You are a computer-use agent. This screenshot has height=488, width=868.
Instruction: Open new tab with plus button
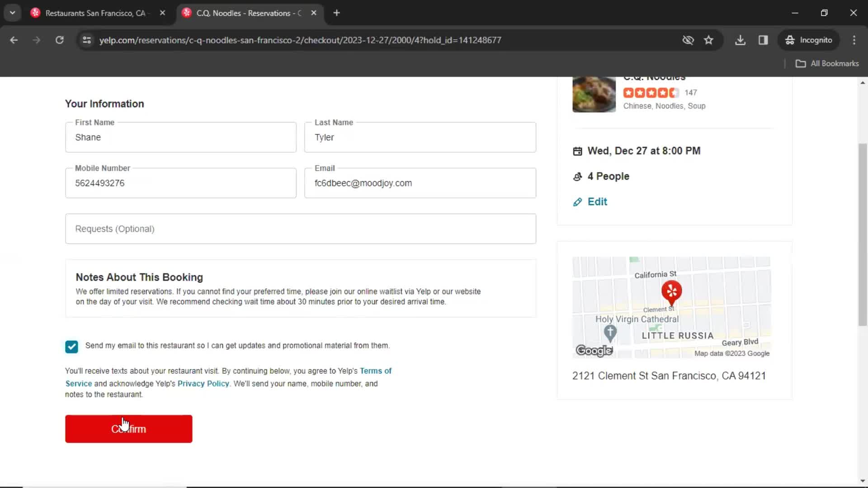pyautogui.click(x=337, y=13)
